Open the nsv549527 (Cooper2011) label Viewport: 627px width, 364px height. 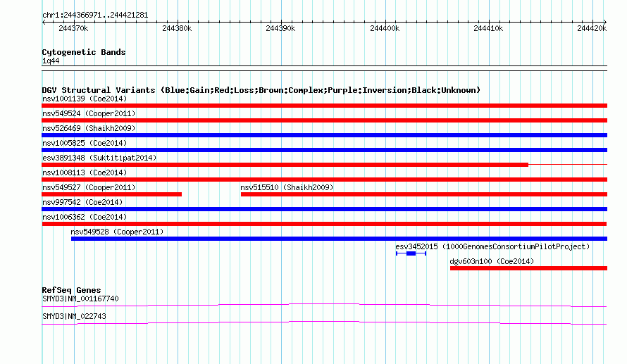(89, 187)
